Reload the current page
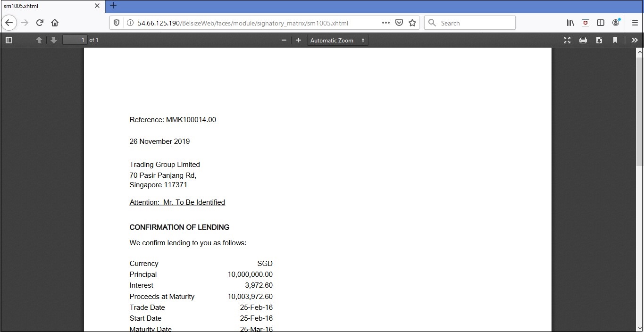This screenshot has height=332, width=644. (40, 23)
